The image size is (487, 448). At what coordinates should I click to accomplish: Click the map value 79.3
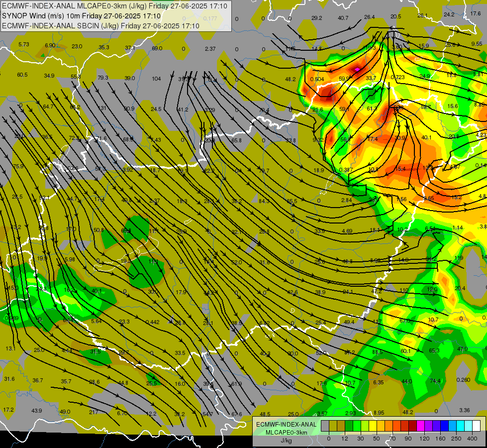[x=103, y=78]
